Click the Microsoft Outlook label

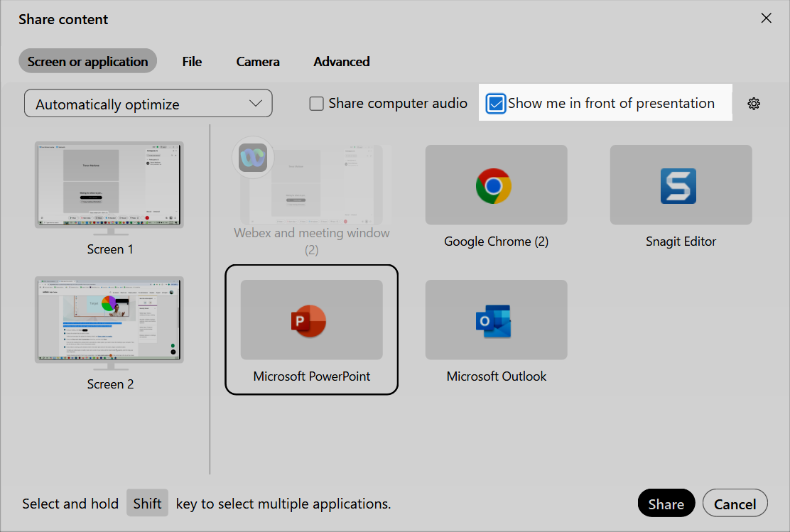pos(497,376)
